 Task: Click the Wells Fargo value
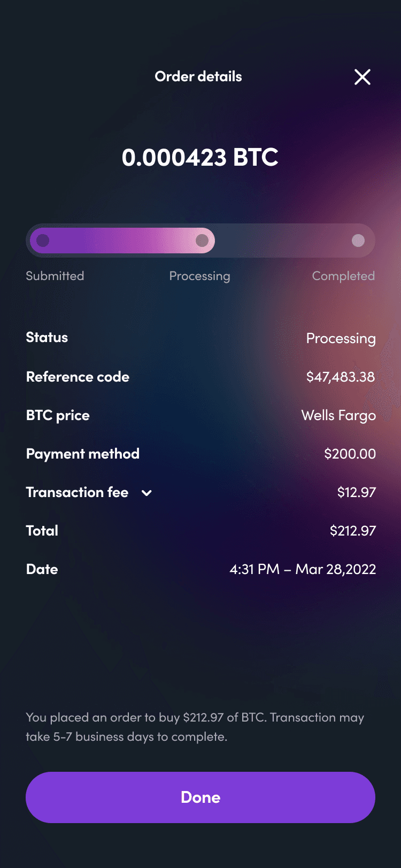(338, 415)
